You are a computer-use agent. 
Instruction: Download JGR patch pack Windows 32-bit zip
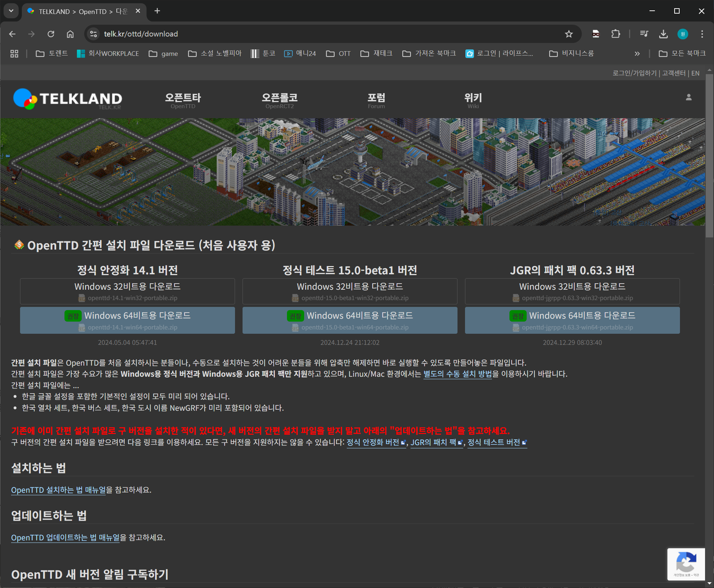click(x=572, y=291)
